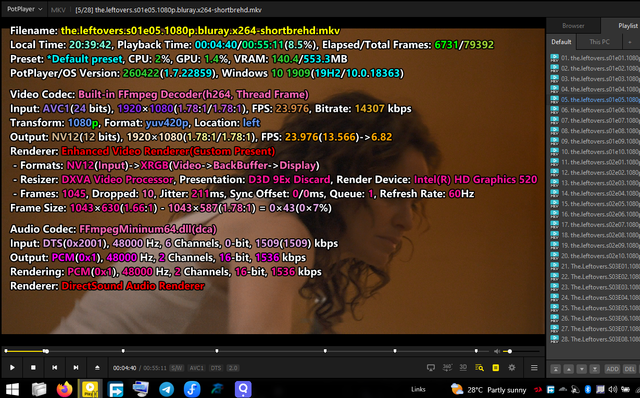The width and height of the screenshot is (640, 398).
Task: Select the This PC playlist tab
Action: pyautogui.click(x=599, y=42)
